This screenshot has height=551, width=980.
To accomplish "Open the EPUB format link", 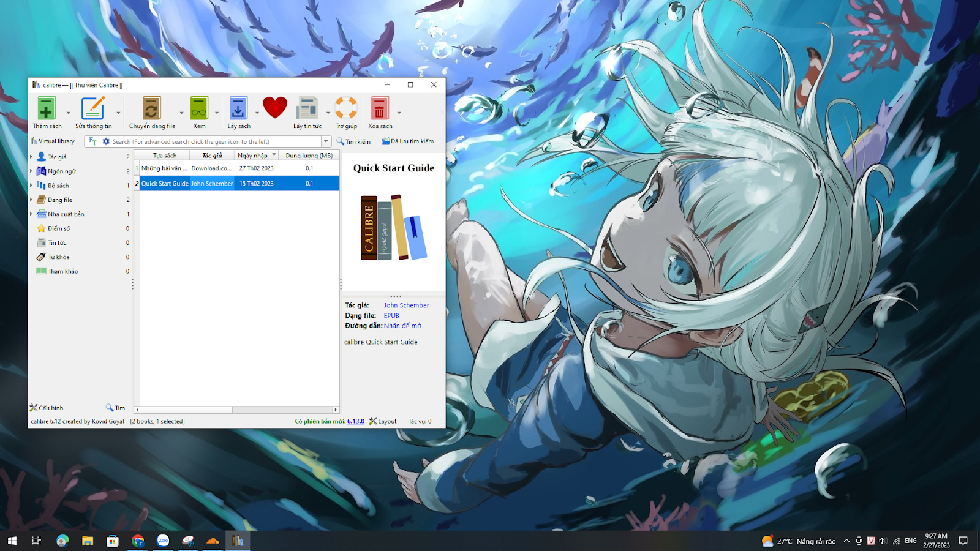I will pyautogui.click(x=391, y=315).
